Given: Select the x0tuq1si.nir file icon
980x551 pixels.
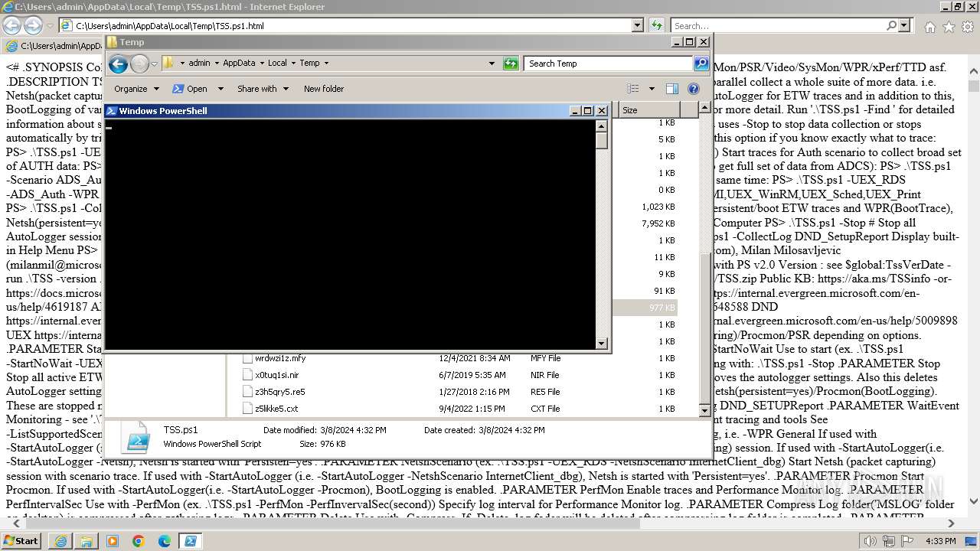Looking at the screenshot, I should click(247, 375).
